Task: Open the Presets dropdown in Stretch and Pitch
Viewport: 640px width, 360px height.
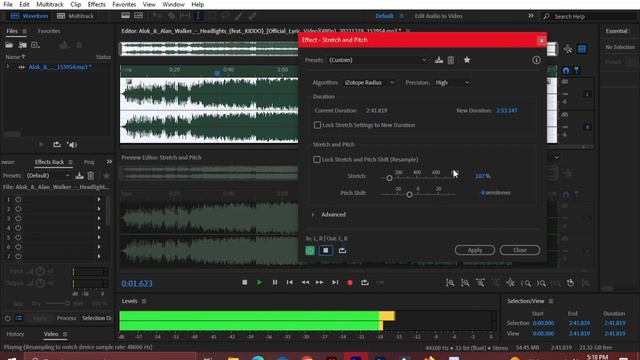Action: tap(378, 60)
